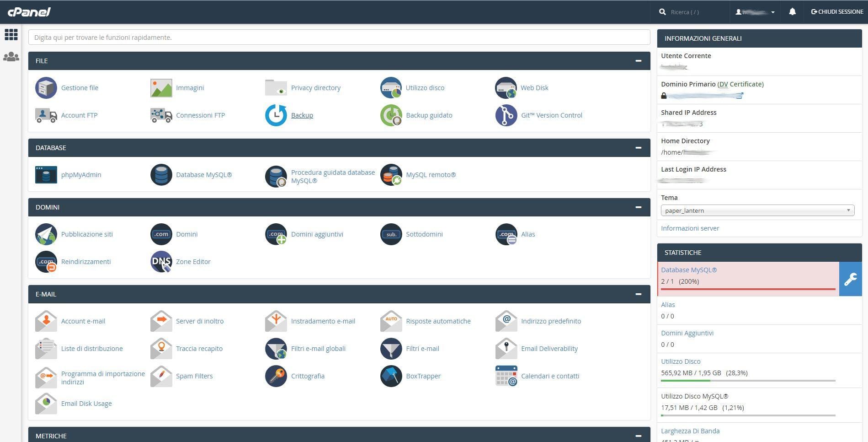The height and width of the screenshot is (442, 868).
Task: Collapse the METRICHE section
Action: pos(639,436)
